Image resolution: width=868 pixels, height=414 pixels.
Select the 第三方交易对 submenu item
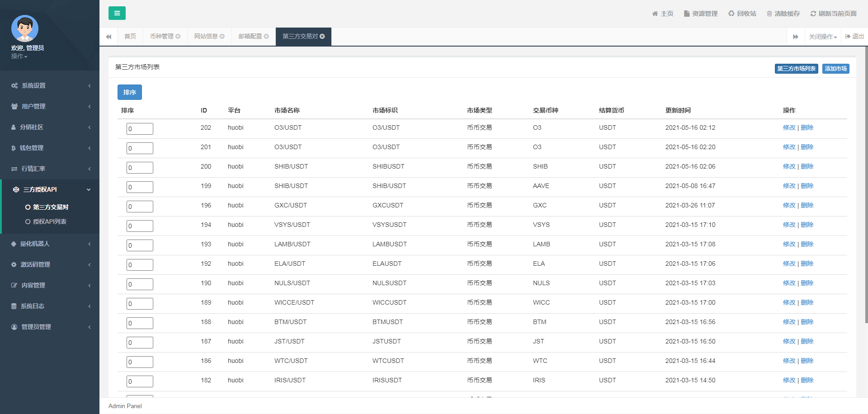point(50,207)
